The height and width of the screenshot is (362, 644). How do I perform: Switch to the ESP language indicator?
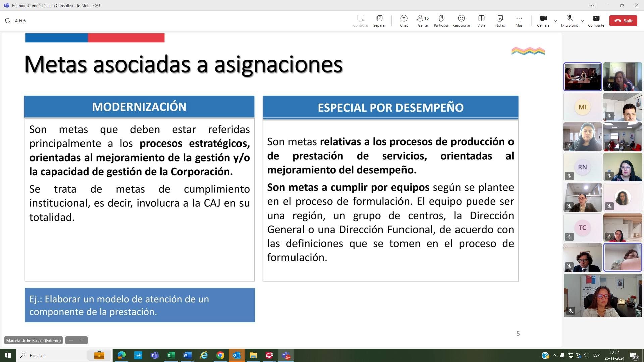pyautogui.click(x=597, y=355)
